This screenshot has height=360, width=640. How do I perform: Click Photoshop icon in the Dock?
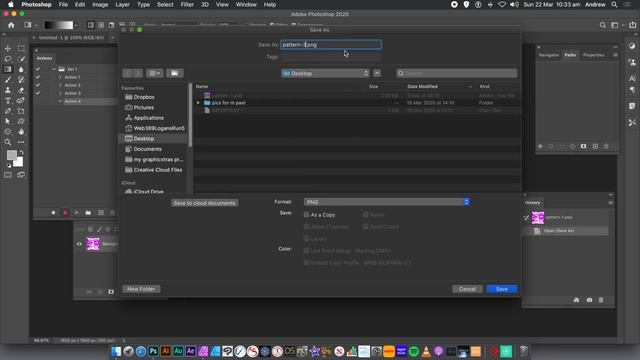tap(153, 351)
